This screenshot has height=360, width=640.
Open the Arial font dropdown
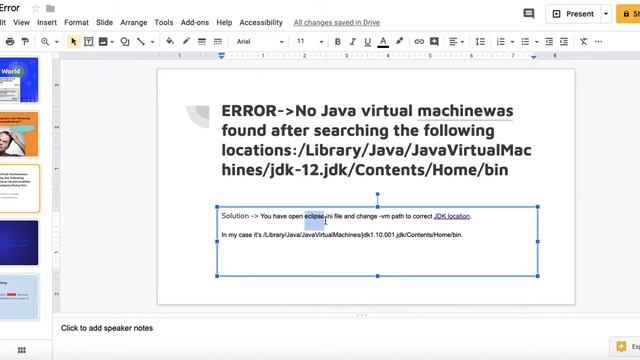(x=260, y=42)
